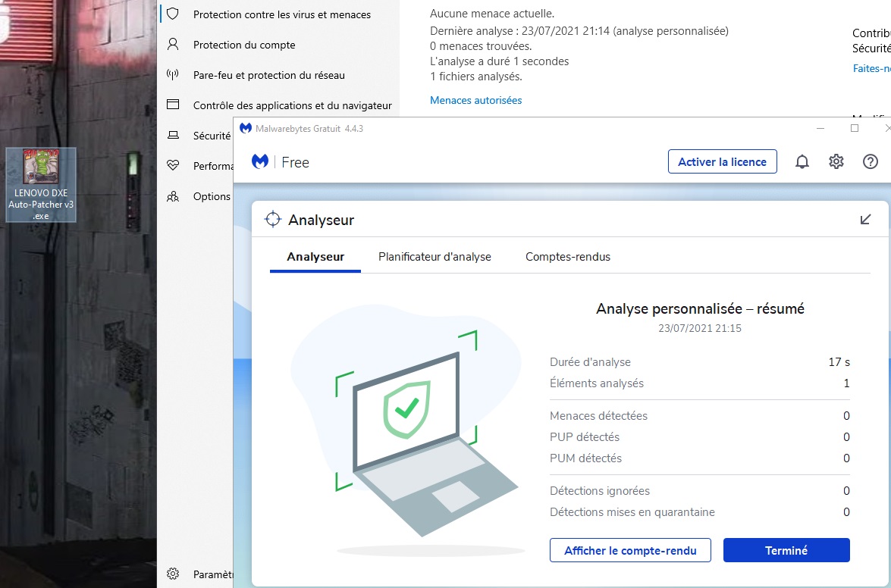Click L'analyse a duré 1 secondes text
The height and width of the screenshot is (588, 891).
(500, 61)
